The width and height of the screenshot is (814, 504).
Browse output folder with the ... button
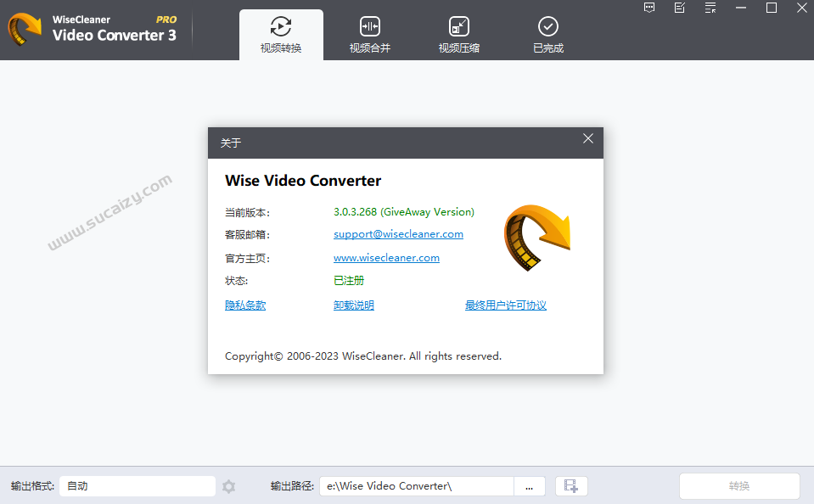530,486
